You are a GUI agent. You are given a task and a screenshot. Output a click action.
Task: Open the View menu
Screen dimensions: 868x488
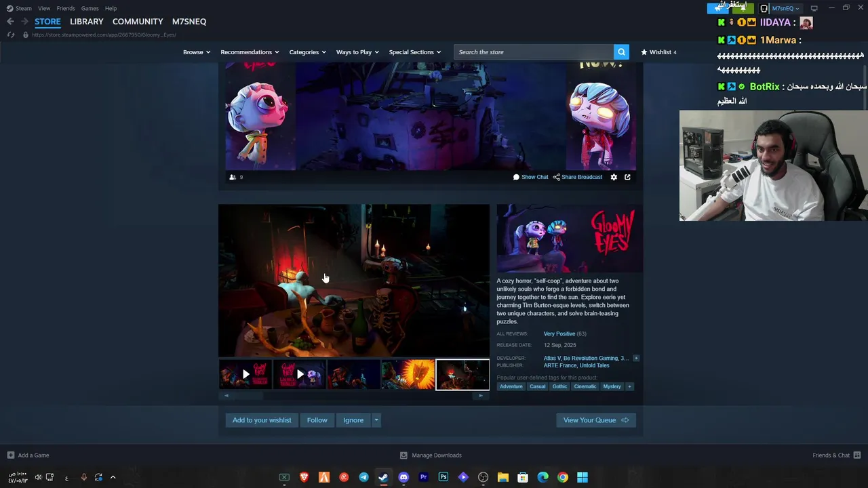44,8
